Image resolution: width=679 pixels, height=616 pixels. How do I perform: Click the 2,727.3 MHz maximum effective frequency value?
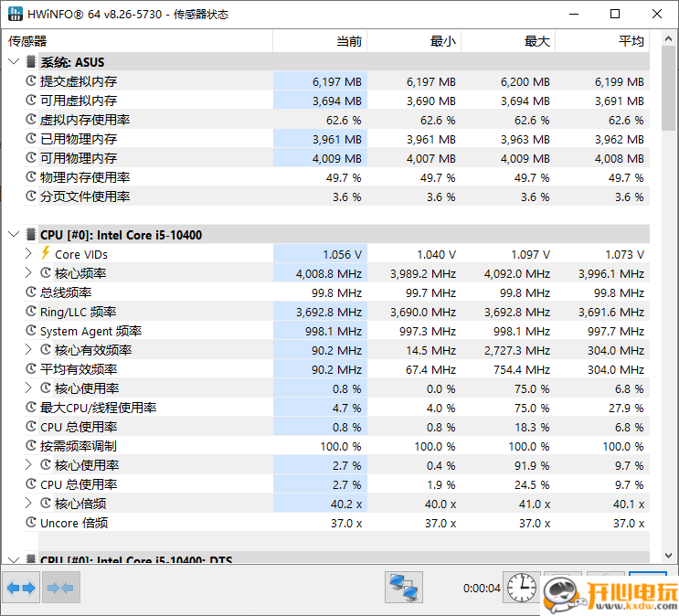pos(517,350)
